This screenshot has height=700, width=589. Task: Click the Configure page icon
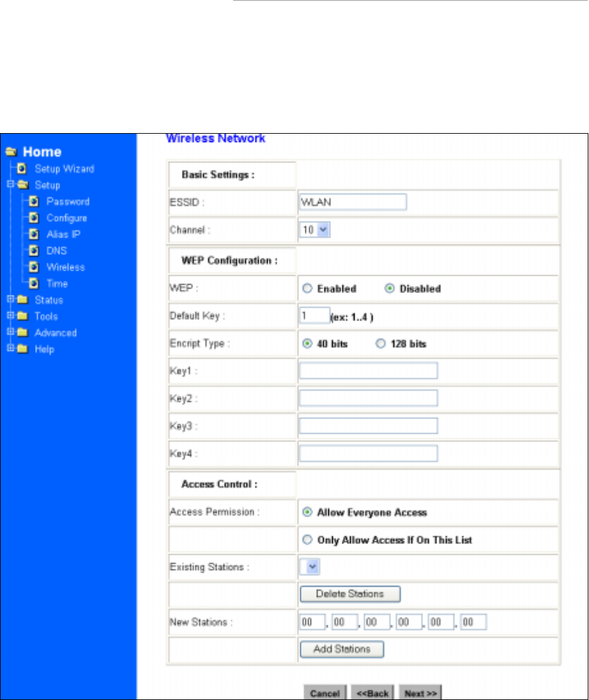[x=33, y=218]
